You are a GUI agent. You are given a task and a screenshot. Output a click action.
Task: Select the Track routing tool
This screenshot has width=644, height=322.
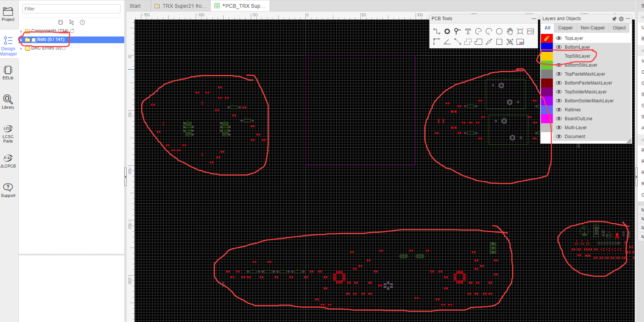point(437,32)
